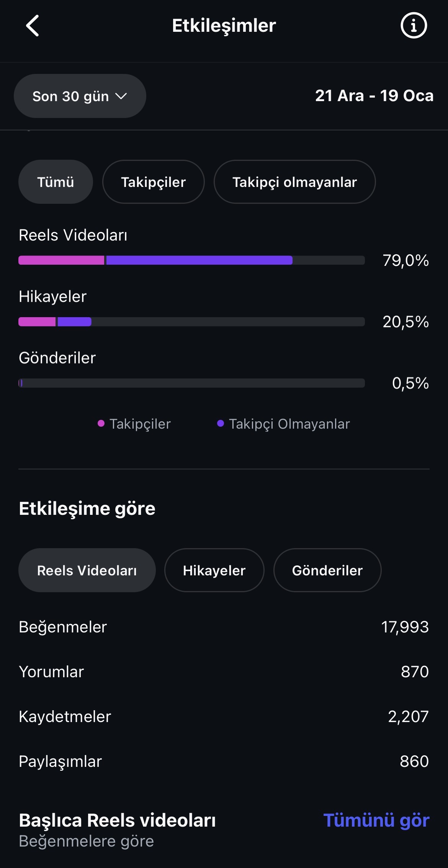The image size is (448, 868).
Task: Switch to the Reels Videoları tab
Action: pos(87,570)
